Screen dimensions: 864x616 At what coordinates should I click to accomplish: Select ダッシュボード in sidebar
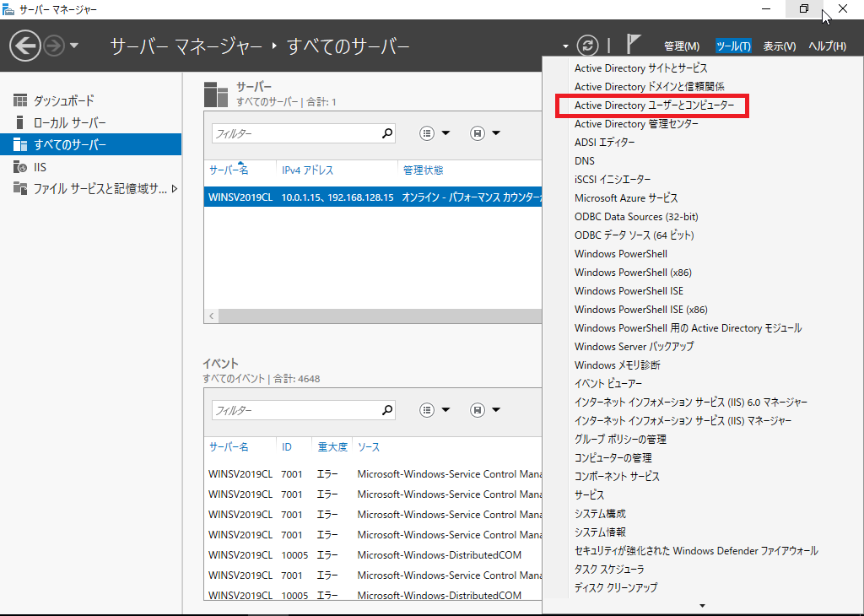tap(91, 100)
